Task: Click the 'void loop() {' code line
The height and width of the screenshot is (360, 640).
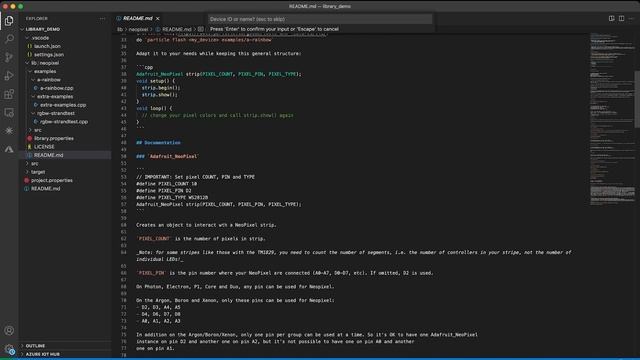Action: click(154, 108)
